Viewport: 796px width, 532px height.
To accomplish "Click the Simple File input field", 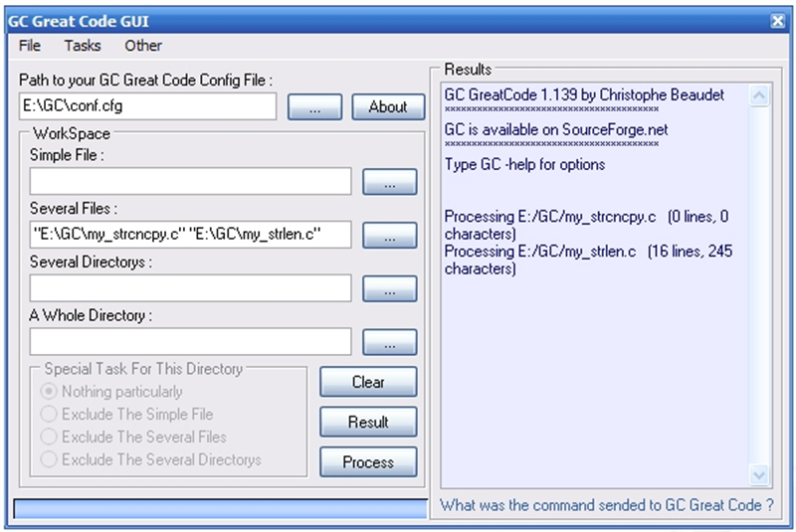I will coord(190,181).
